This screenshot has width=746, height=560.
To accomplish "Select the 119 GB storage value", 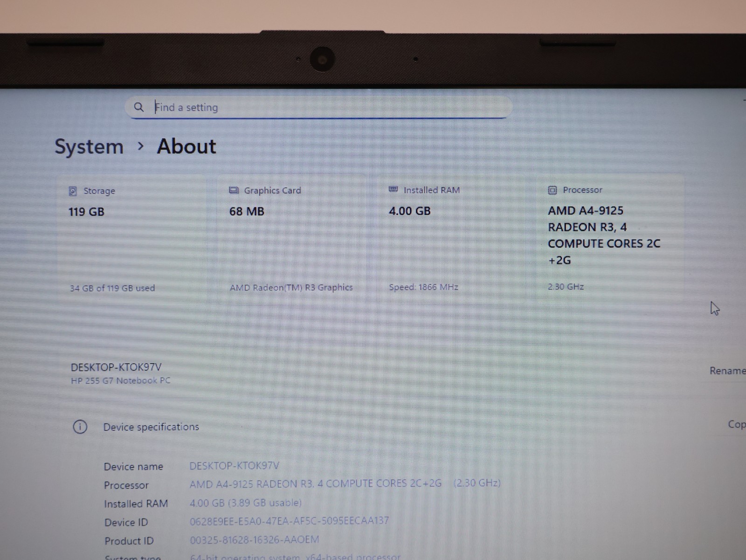I will point(87,212).
